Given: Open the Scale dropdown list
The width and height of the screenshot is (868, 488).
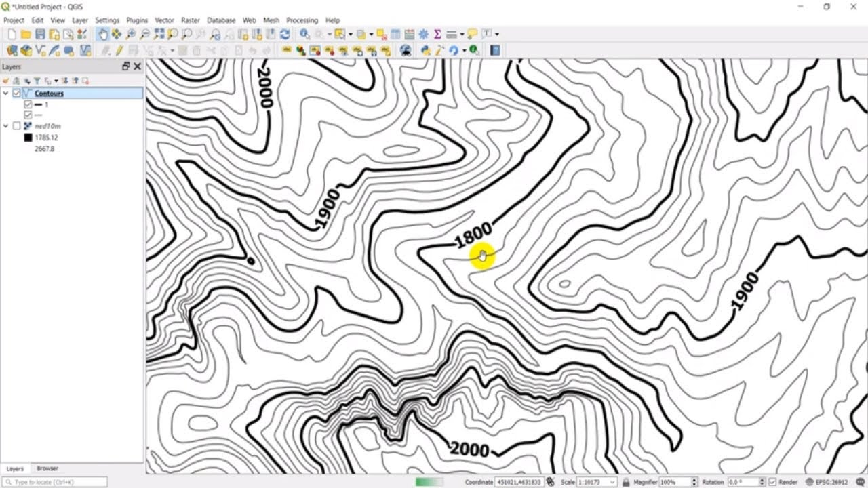Looking at the screenshot, I should pyautogui.click(x=613, y=482).
